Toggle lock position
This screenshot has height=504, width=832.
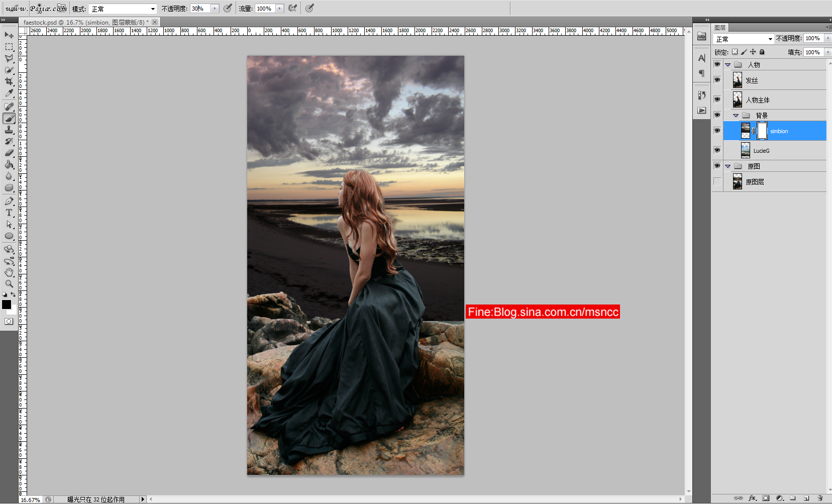tap(753, 52)
